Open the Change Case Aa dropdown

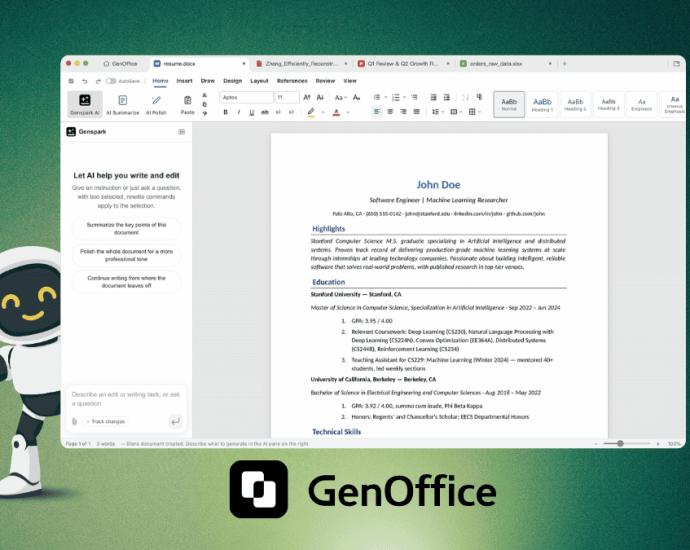341,97
